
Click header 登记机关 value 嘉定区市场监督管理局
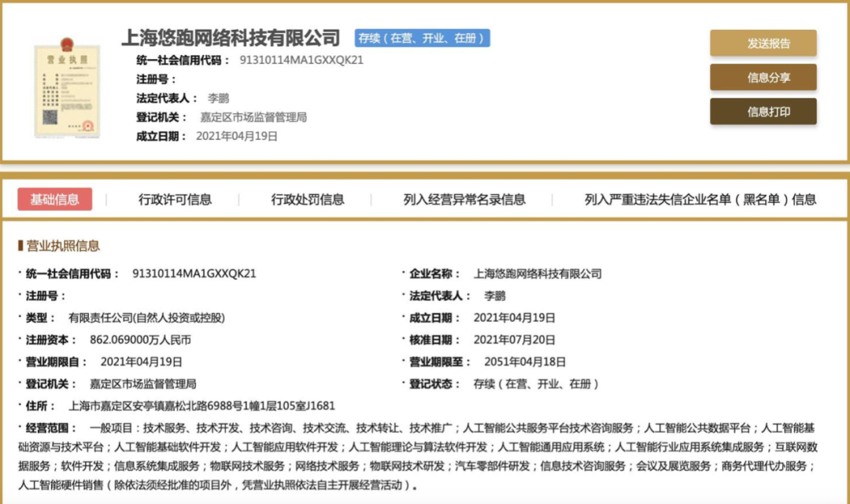coord(253,117)
